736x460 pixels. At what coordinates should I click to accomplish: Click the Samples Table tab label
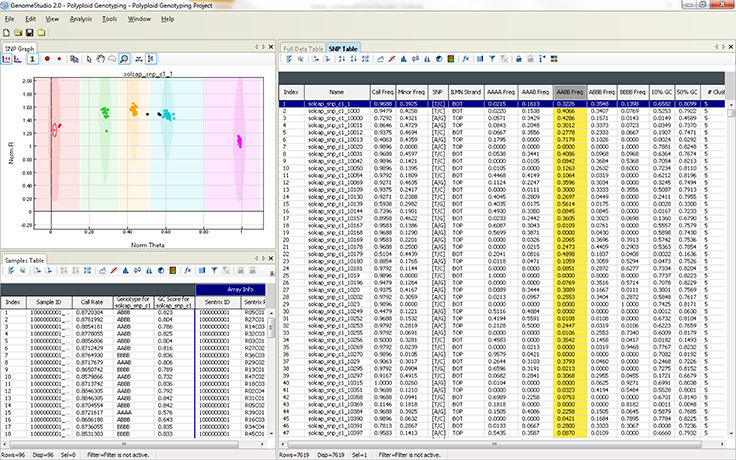(x=24, y=259)
